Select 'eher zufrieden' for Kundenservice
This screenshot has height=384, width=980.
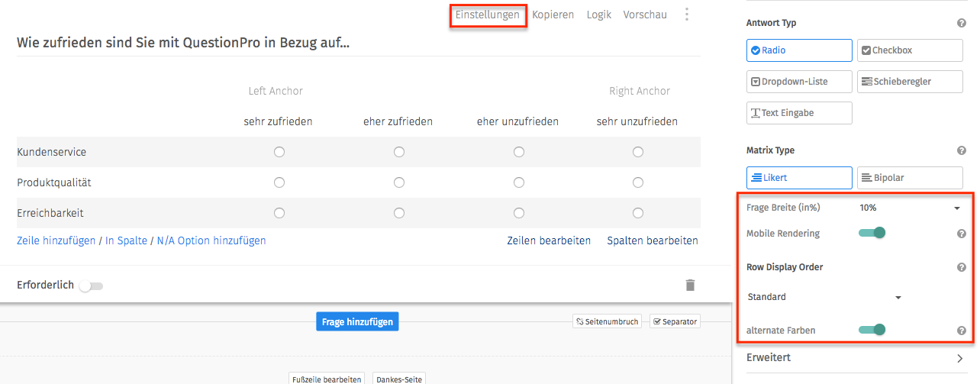click(399, 152)
